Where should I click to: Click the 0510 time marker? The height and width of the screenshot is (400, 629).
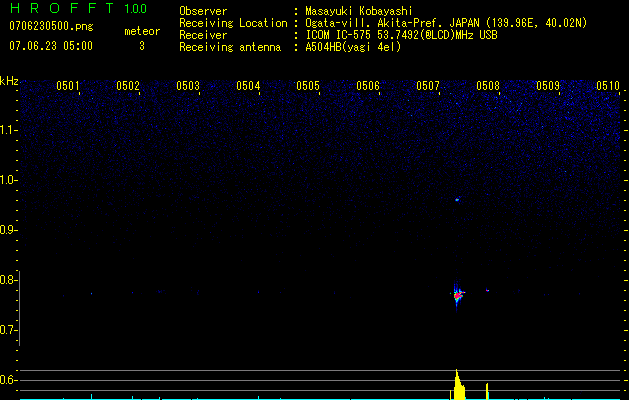[x=608, y=86]
